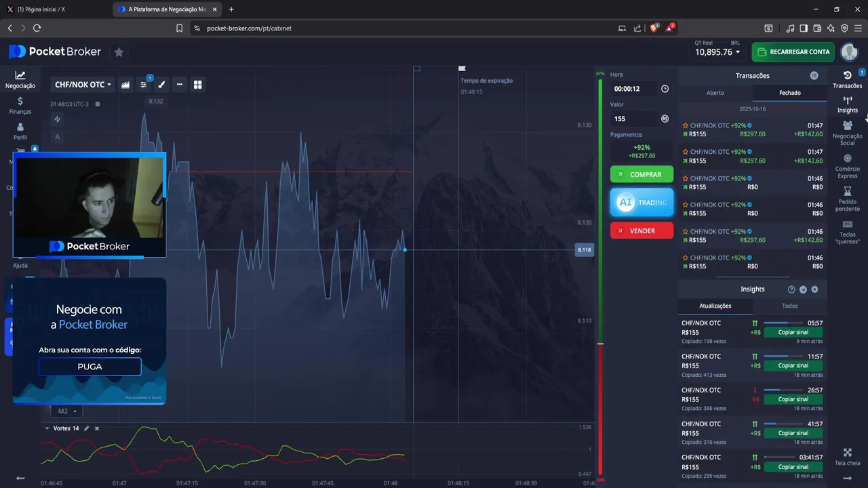
Task: Copy signal expiring in 41:57
Action: click(793, 433)
